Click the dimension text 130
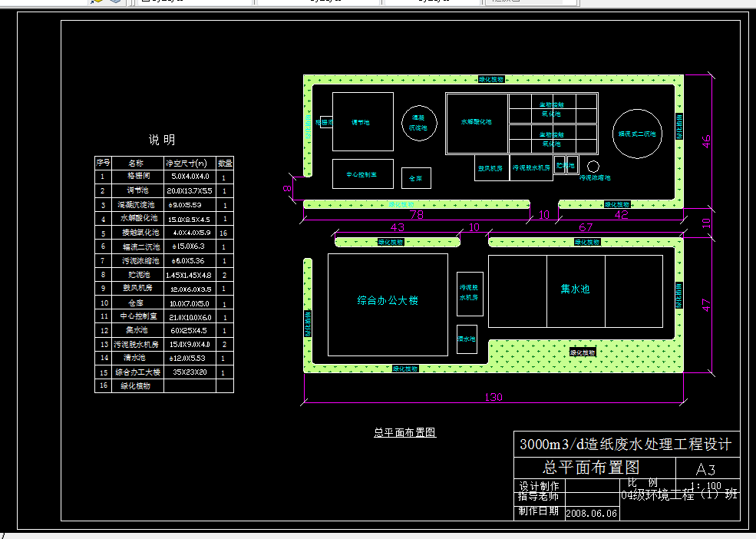 (494, 397)
